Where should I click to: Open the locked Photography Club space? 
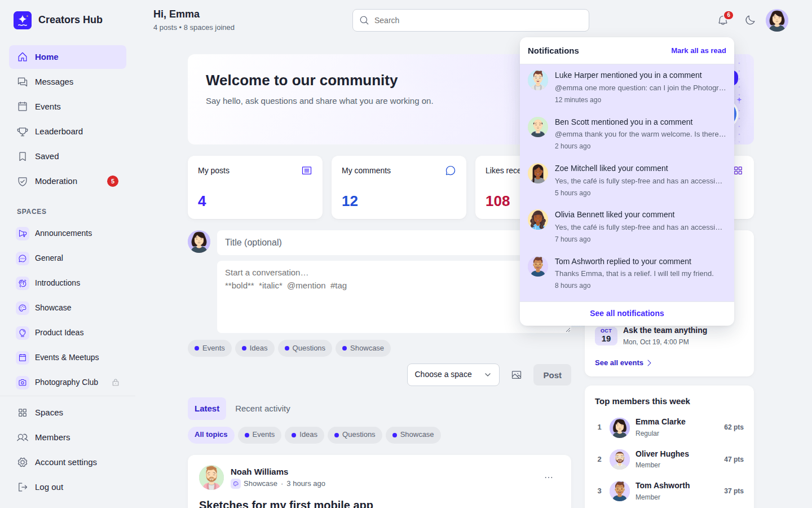click(x=68, y=382)
